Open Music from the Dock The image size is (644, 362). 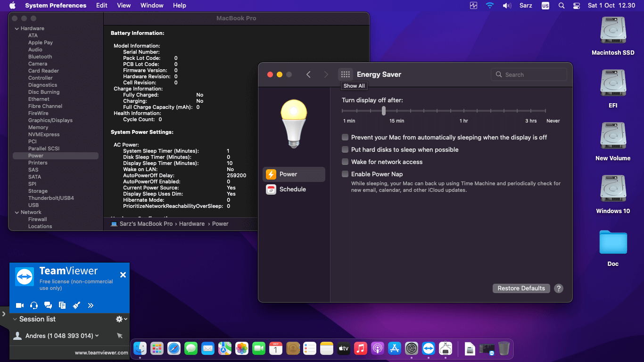(x=361, y=348)
